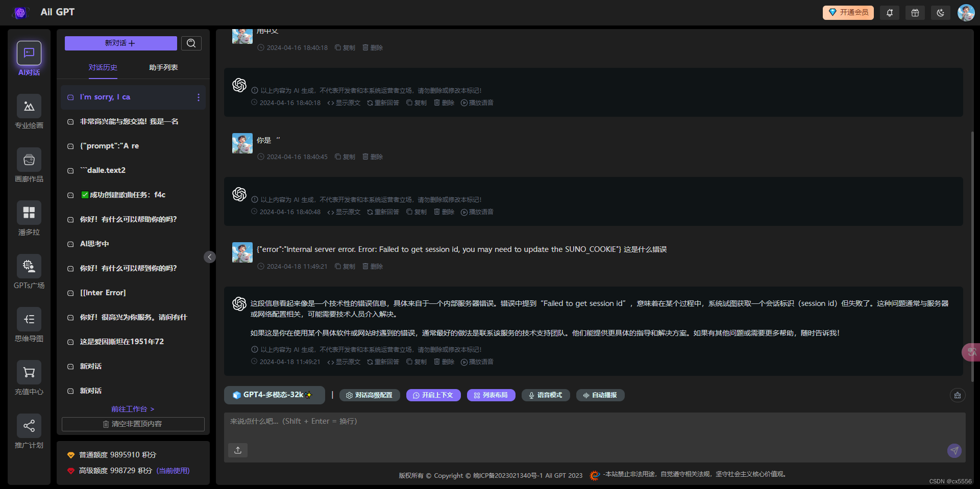This screenshot has width=980, height=489.
Task: Start a 新对话 new conversation
Action: pyautogui.click(x=120, y=43)
